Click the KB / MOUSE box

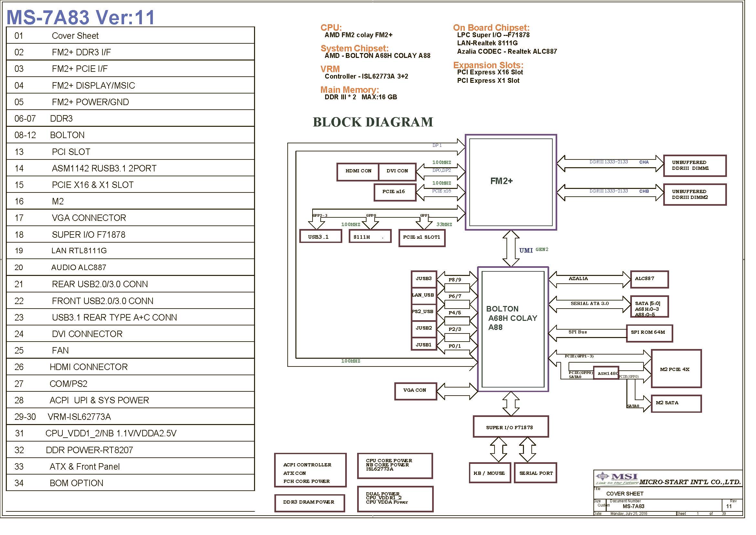[489, 473]
